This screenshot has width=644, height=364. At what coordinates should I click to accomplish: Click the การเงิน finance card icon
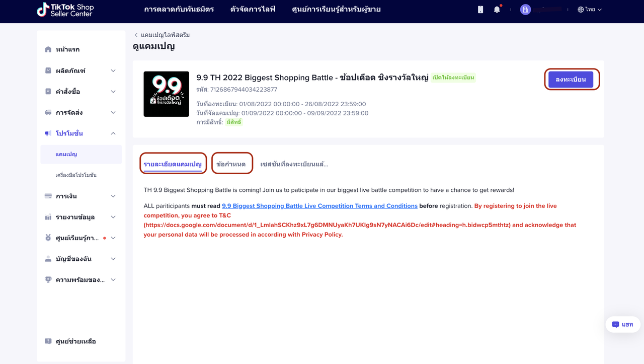pos(48,196)
